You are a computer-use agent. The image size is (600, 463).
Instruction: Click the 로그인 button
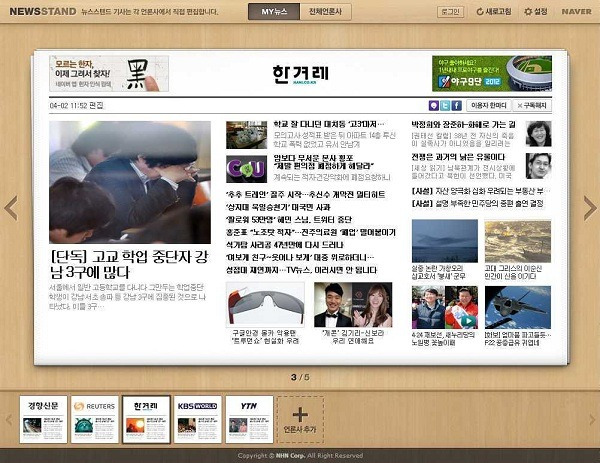[x=450, y=12]
